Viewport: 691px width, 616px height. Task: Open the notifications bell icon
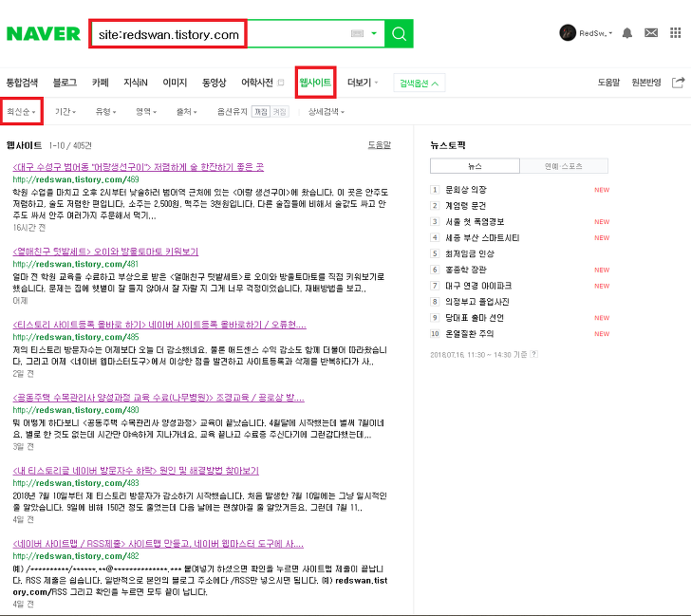pos(627,33)
